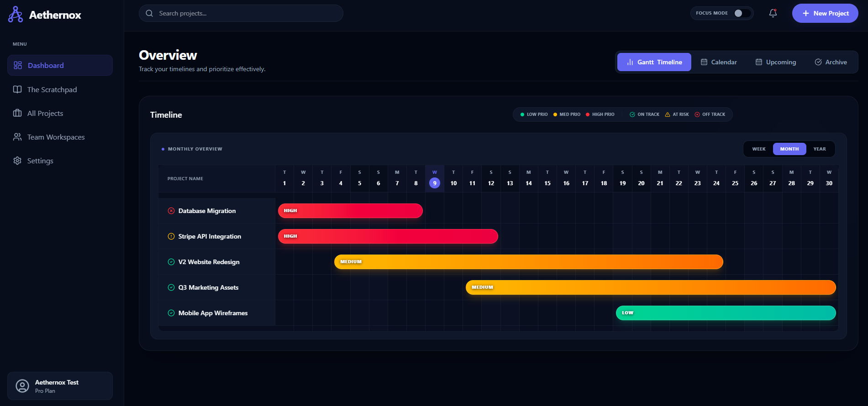868x406 pixels.
Task: Click the on-track icon beside V2 Website Redesign
Action: pyautogui.click(x=171, y=262)
